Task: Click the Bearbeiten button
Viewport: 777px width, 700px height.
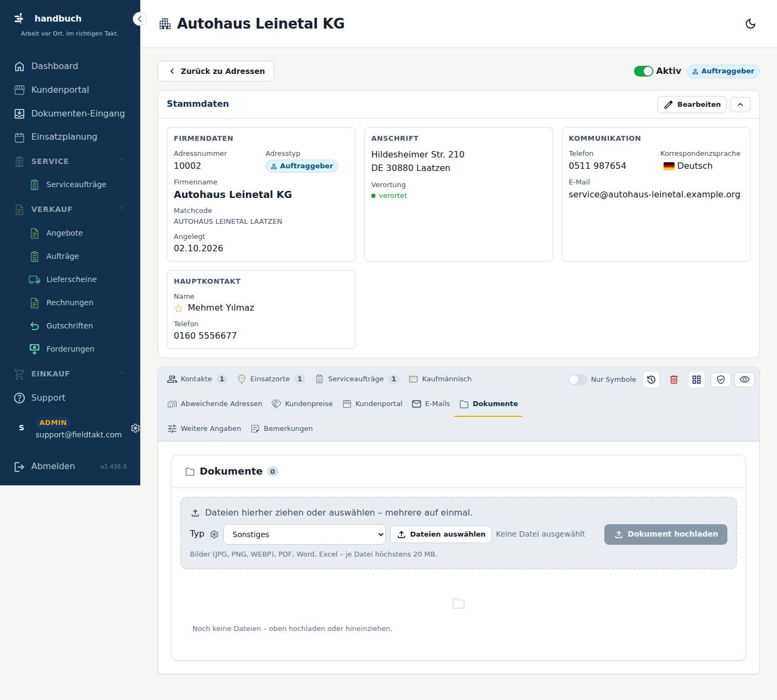Action: point(692,105)
